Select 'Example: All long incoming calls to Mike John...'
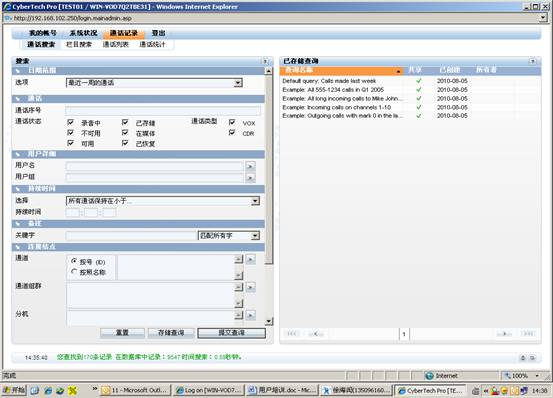This screenshot has width=553, height=398. [x=341, y=99]
